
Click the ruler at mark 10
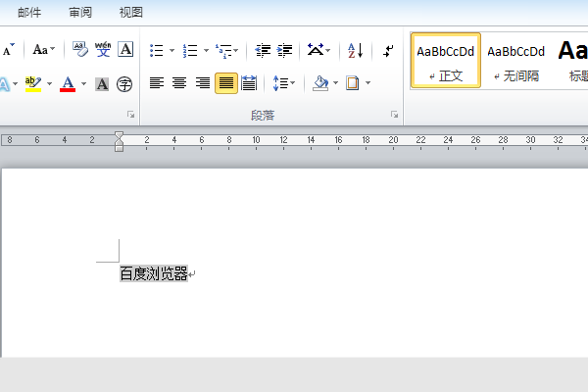[x=256, y=140]
